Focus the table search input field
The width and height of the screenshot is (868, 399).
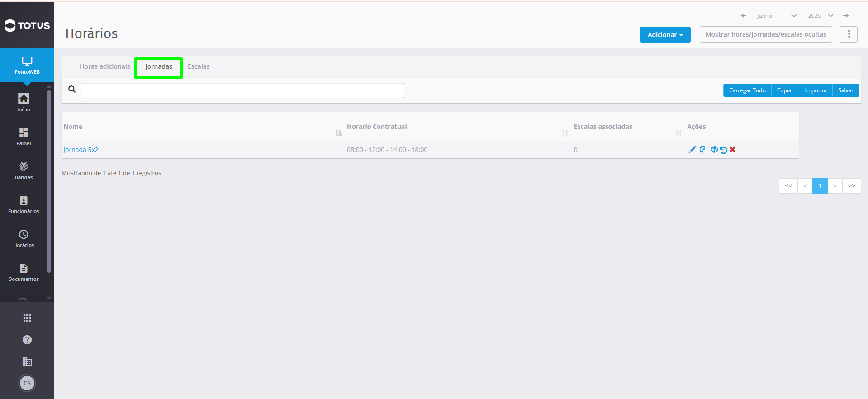tap(242, 90)
